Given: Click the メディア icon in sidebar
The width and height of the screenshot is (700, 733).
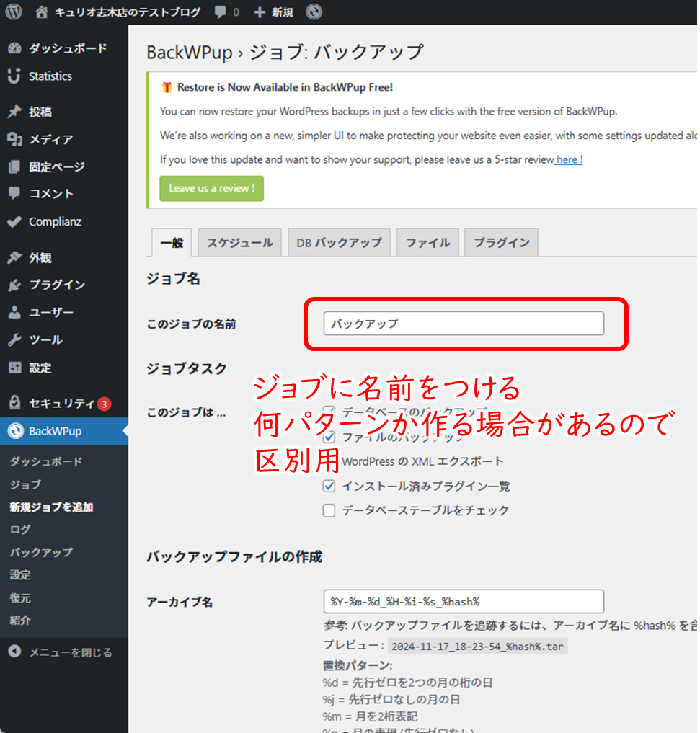Looking at the screenshot, I should (x=15, y=139).
